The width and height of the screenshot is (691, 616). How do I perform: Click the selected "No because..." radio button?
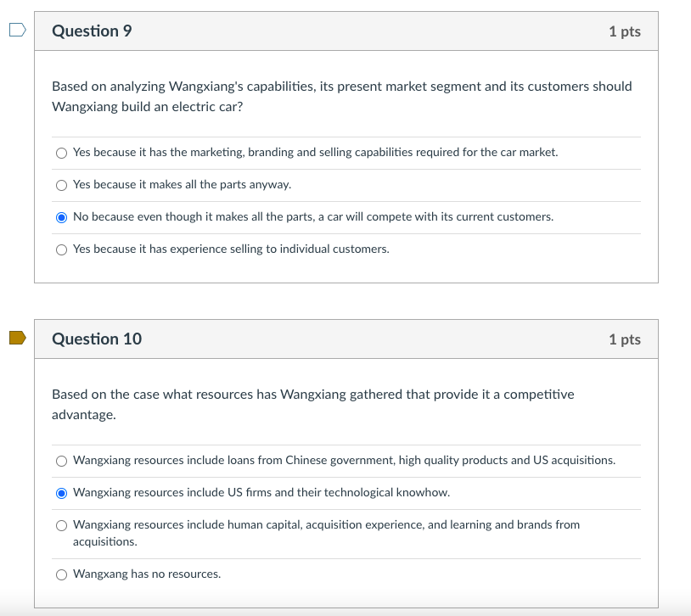[x=61, y=216]
